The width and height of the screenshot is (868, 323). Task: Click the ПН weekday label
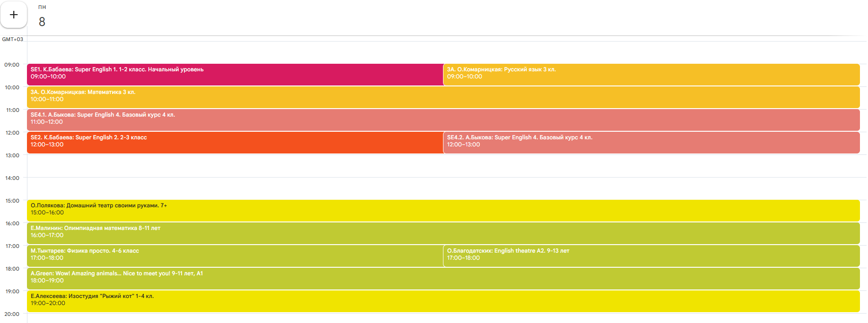tap(42, 7)
